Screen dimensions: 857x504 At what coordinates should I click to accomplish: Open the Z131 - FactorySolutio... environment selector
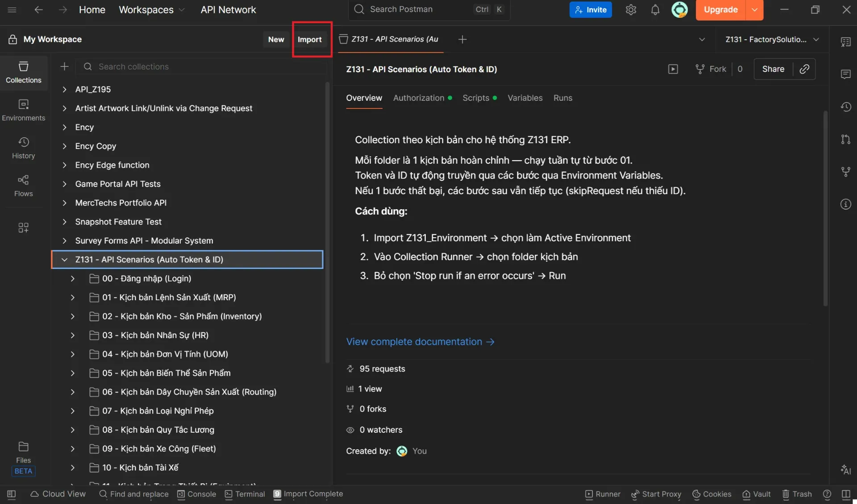coord(772,39)
